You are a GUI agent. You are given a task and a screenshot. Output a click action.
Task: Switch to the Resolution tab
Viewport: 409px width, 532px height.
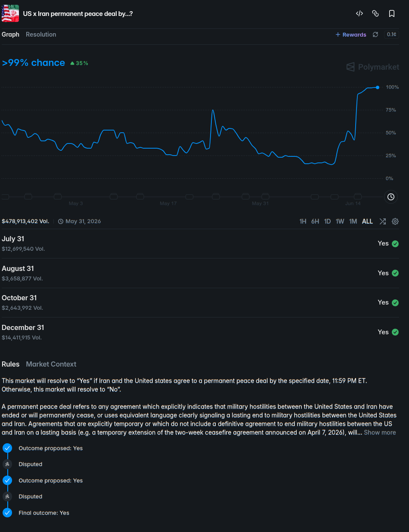click(41, 34)
